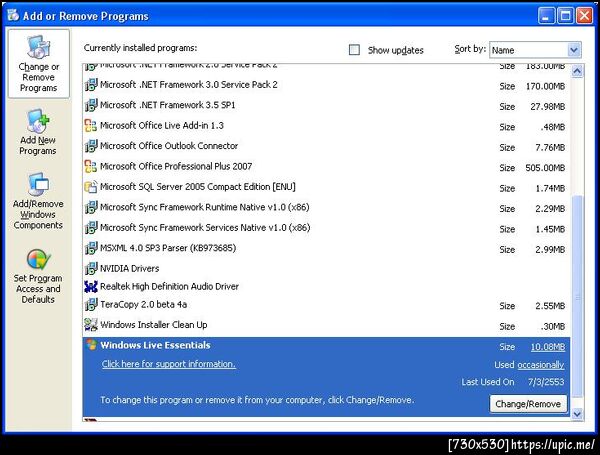
Task: Click Realtek High Definition Audio Driver icon
Action: [91, 286]
